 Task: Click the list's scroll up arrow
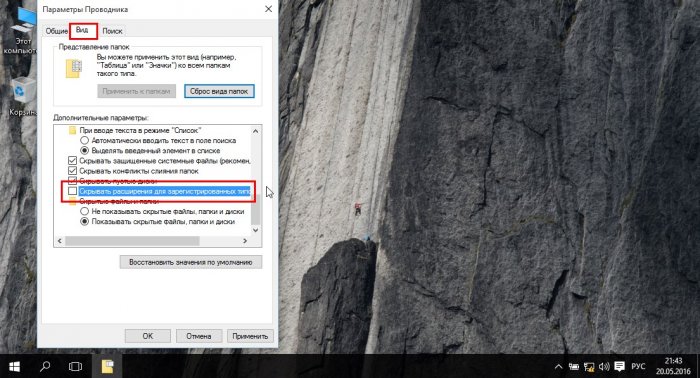point(255,131)
